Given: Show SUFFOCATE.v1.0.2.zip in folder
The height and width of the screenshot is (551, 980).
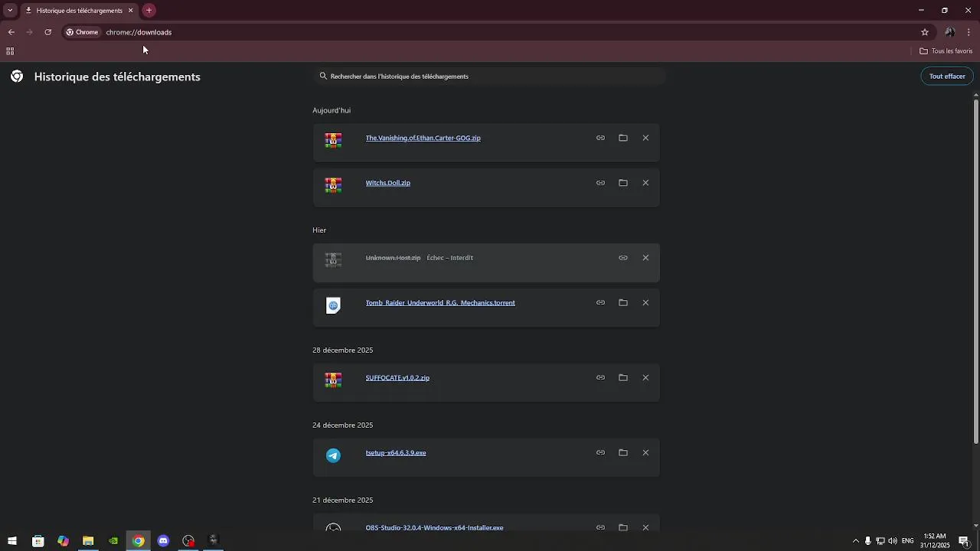Looking at the screenshot, I should 623,377.
